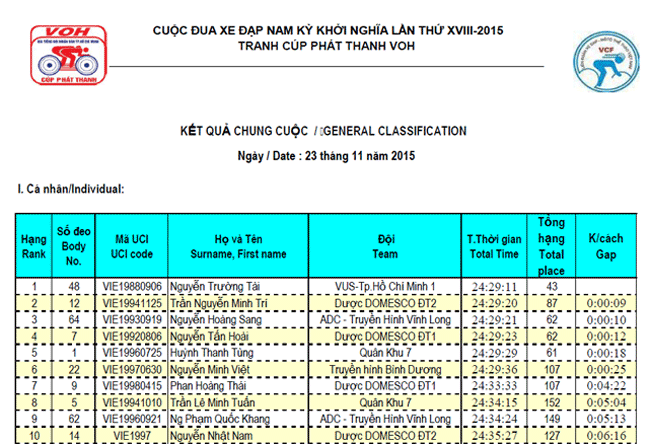Click the 'Mã UCI UCI code' column header
Screen dimensions: 650x444
tap(131, 246)
